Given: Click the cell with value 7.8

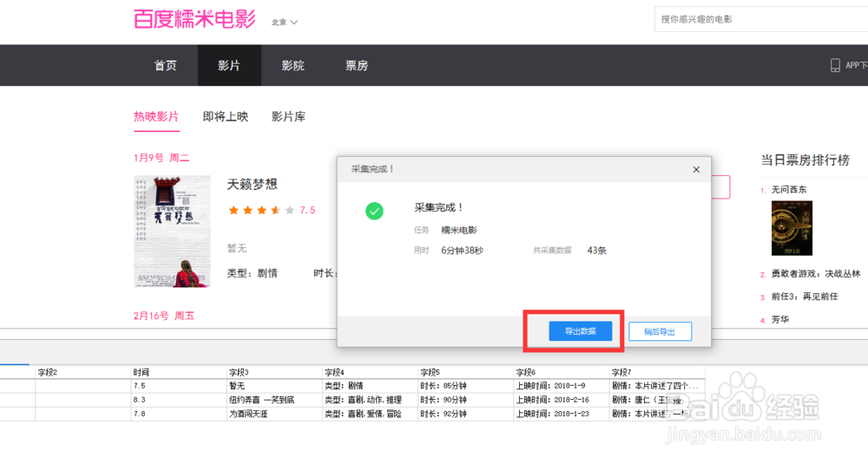Looking at the screenshot, I should [179, 414].
